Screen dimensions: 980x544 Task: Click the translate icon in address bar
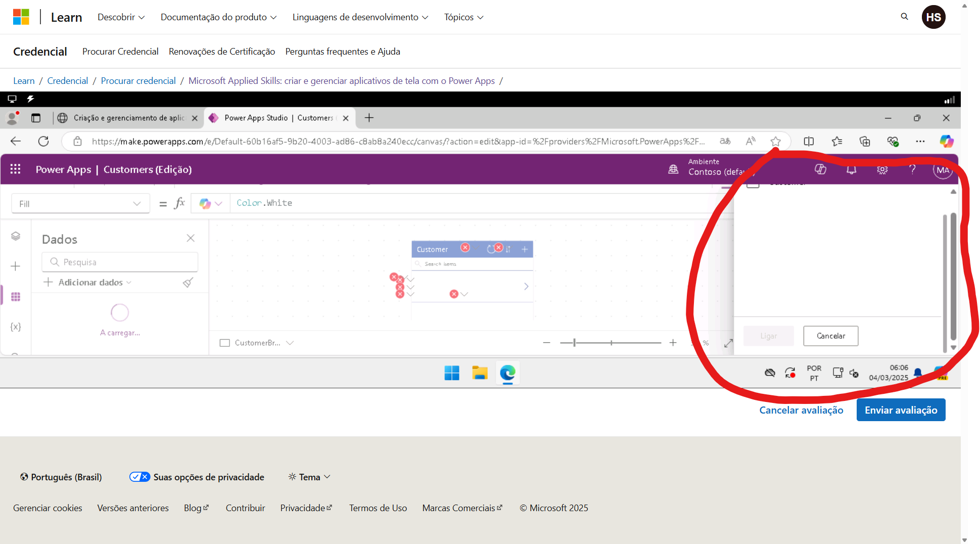(725, 142)
